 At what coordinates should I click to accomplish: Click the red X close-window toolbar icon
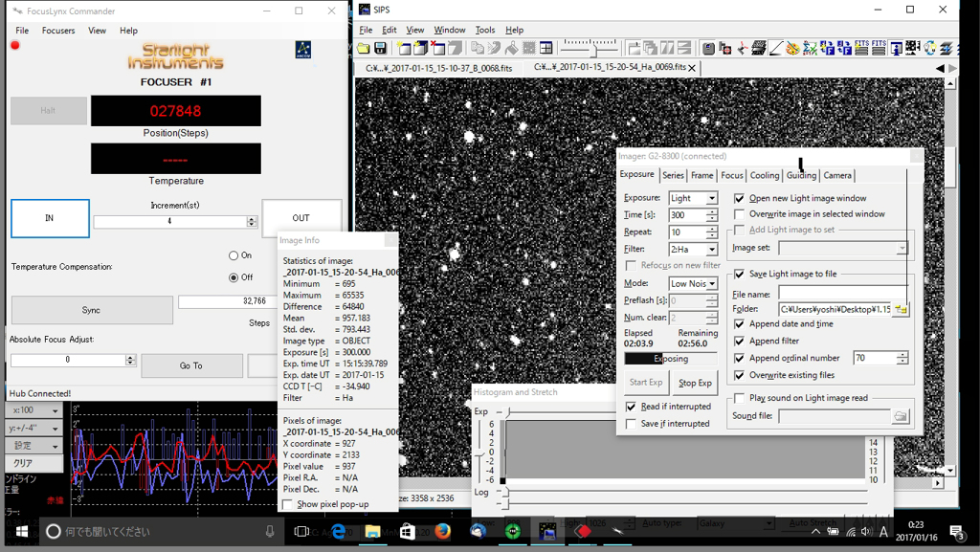pos(438,48)
